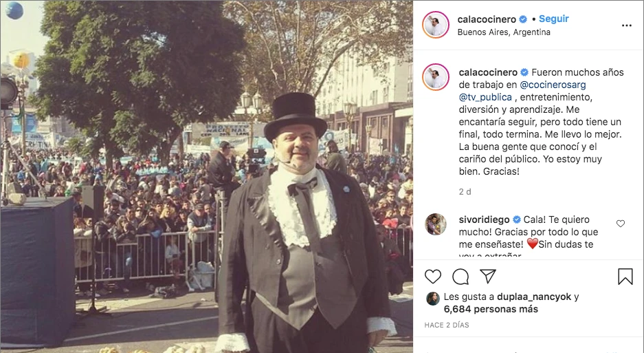Open the three-dot options menu
This screenshot has height=353, width=644.
(626, 25)
